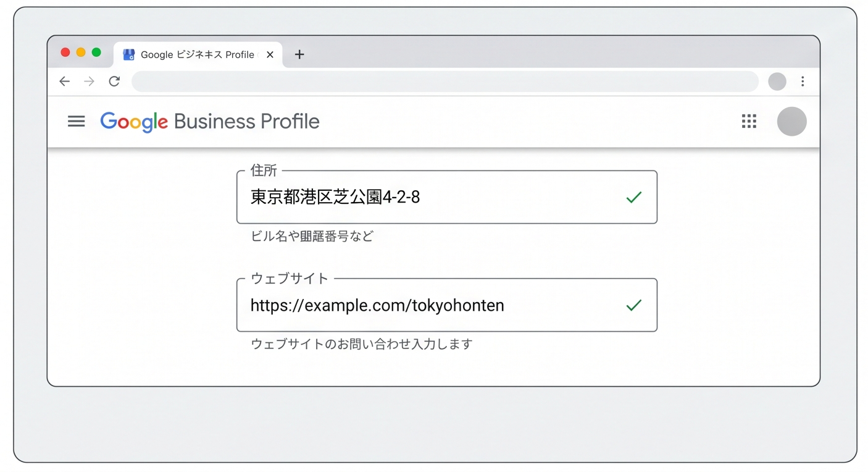Click into the 住所 address field
This screenshot has width=868, height=472.
447,197
